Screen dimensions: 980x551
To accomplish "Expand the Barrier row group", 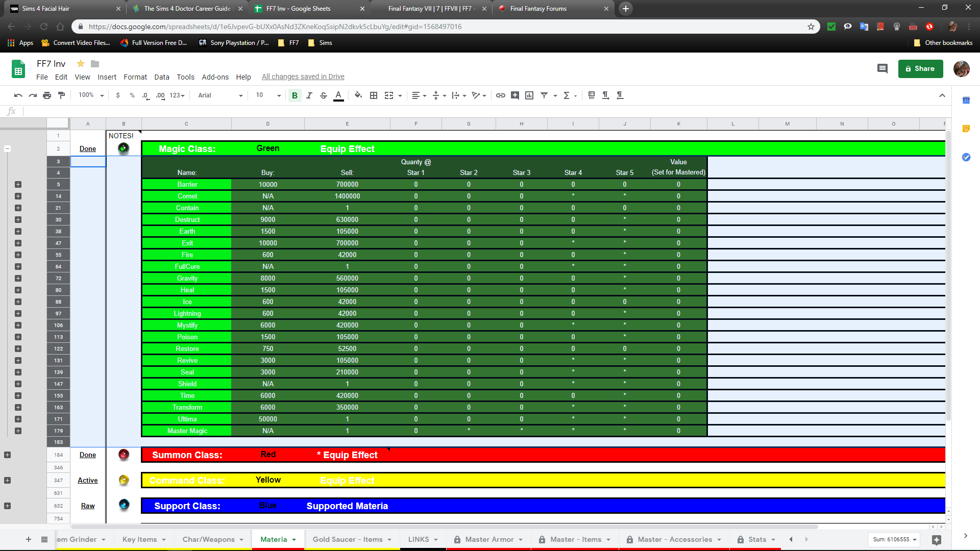I will 18,184.
